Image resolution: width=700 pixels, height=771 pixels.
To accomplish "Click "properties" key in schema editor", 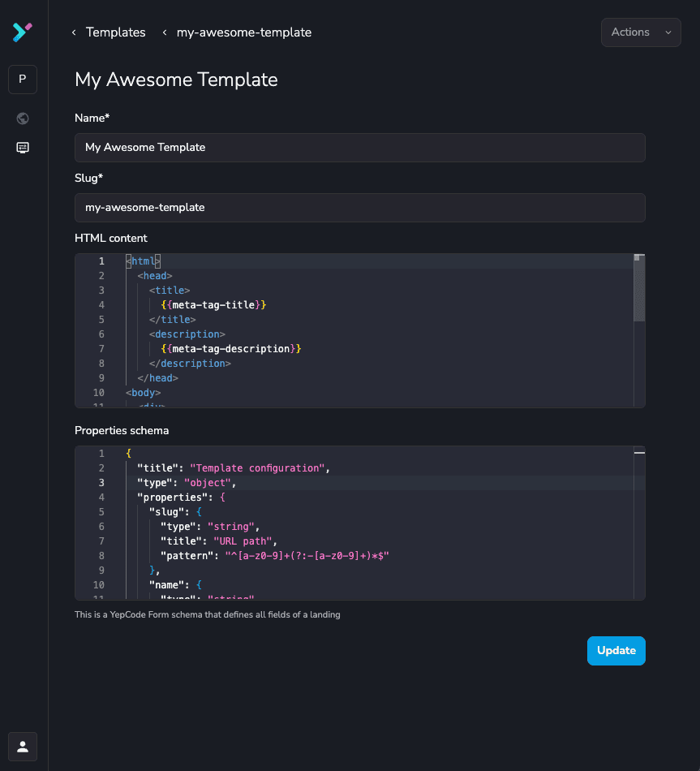I will point(172,497).
